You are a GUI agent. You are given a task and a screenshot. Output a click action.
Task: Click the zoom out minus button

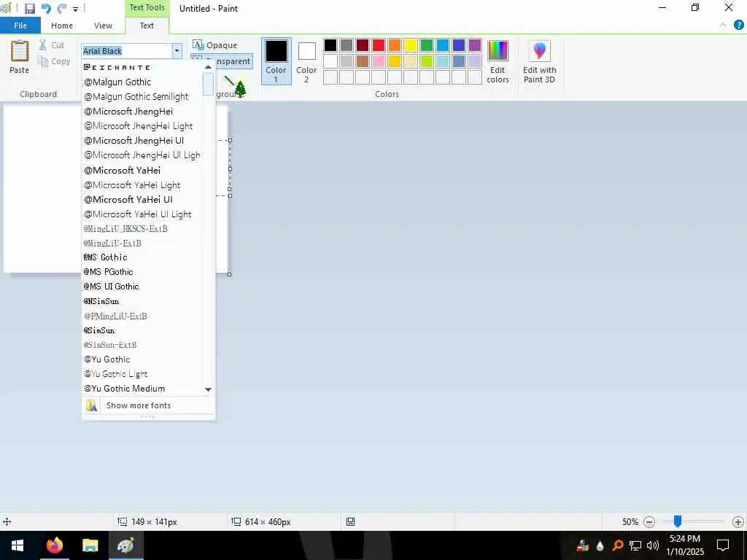pos(649,522)
